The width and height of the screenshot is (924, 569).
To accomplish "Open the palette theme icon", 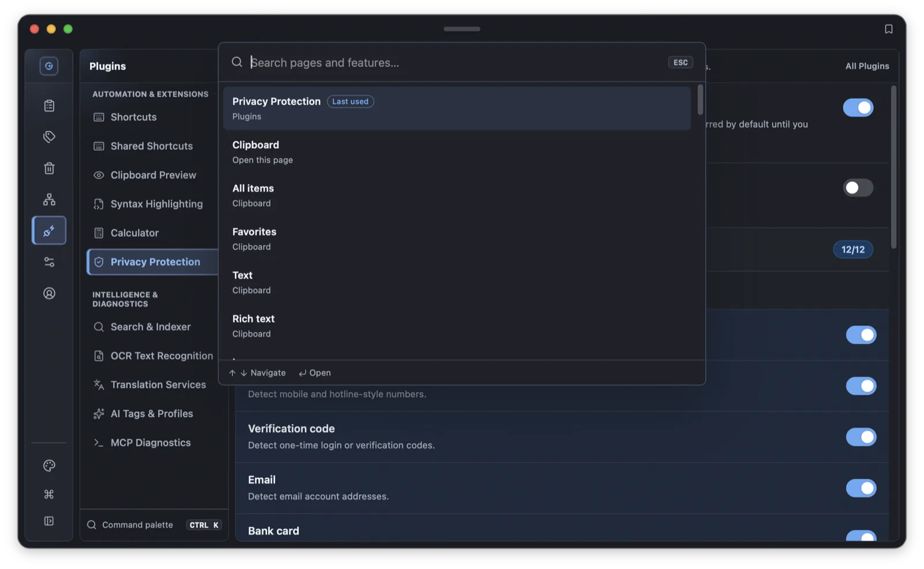I will pos(49,466).
